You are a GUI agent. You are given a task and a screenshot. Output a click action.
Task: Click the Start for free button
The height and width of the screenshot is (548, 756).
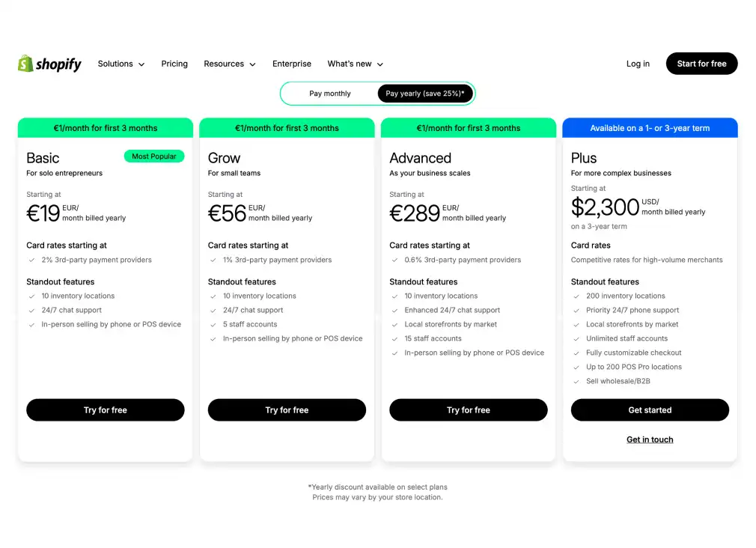tap(701, 64)
